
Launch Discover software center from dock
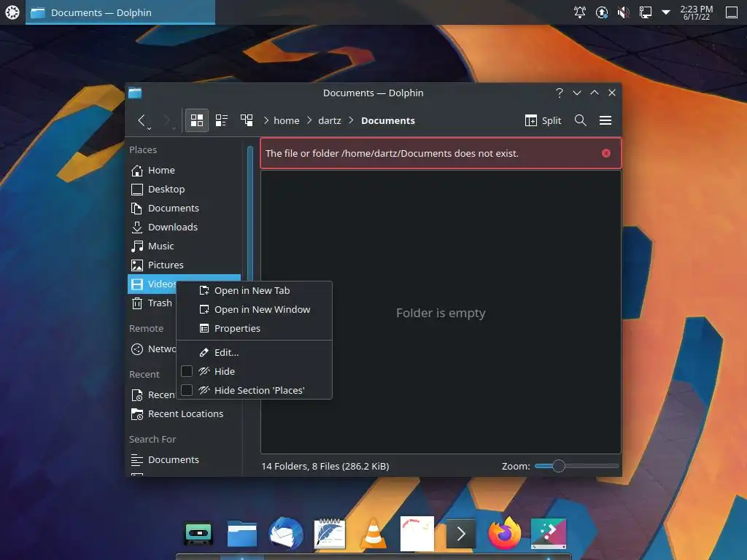pos(549,534)
